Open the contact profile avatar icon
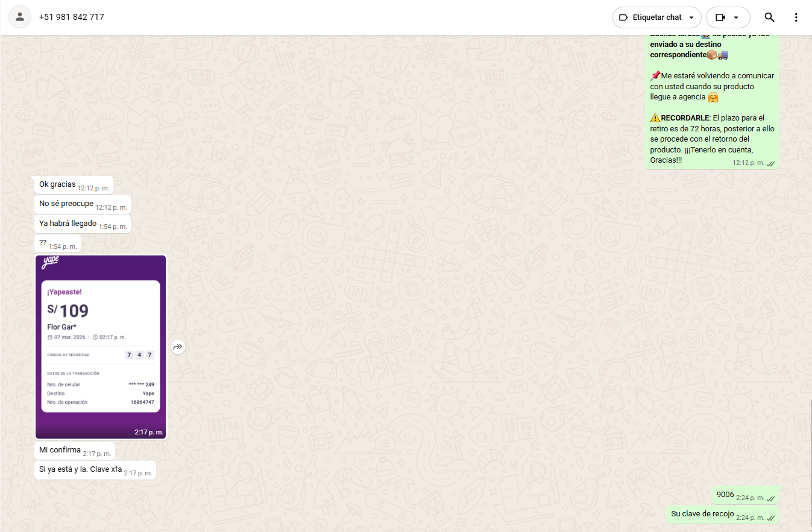 20,17
